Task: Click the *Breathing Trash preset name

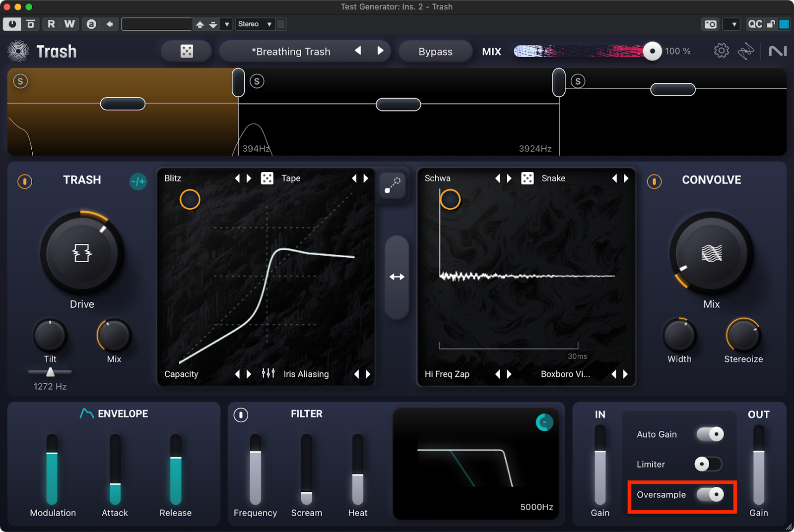Action: 291,51
